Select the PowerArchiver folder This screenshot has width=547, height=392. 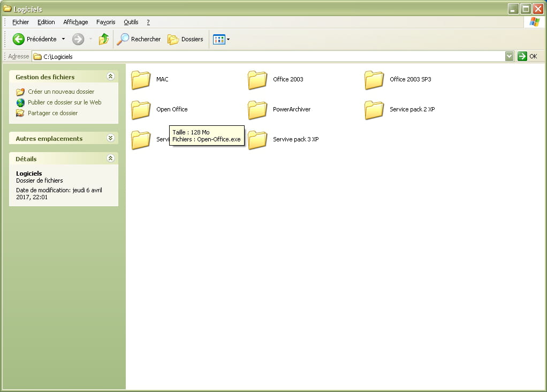click(x=257, y=110)
